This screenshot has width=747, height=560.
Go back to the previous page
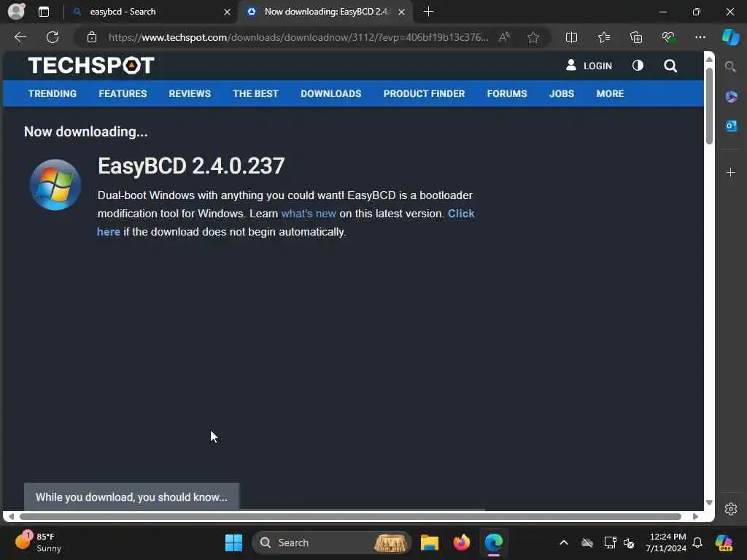tap(20, 37)
